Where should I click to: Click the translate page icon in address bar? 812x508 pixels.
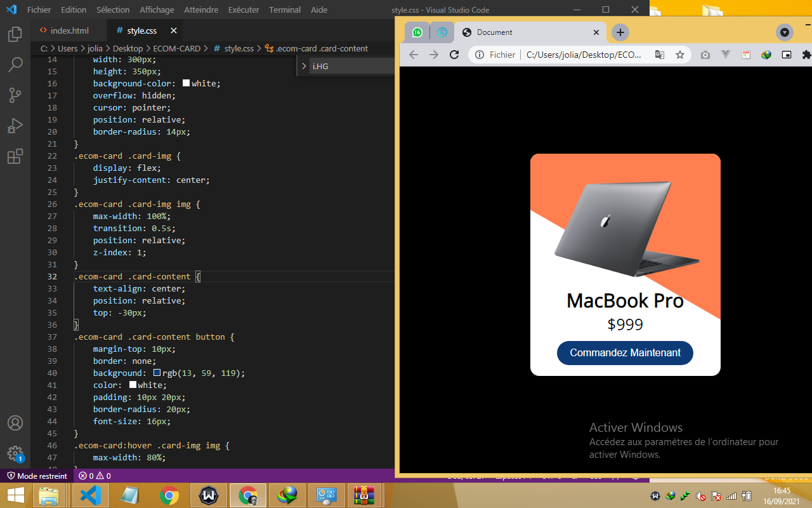click(x=660, y=55)
